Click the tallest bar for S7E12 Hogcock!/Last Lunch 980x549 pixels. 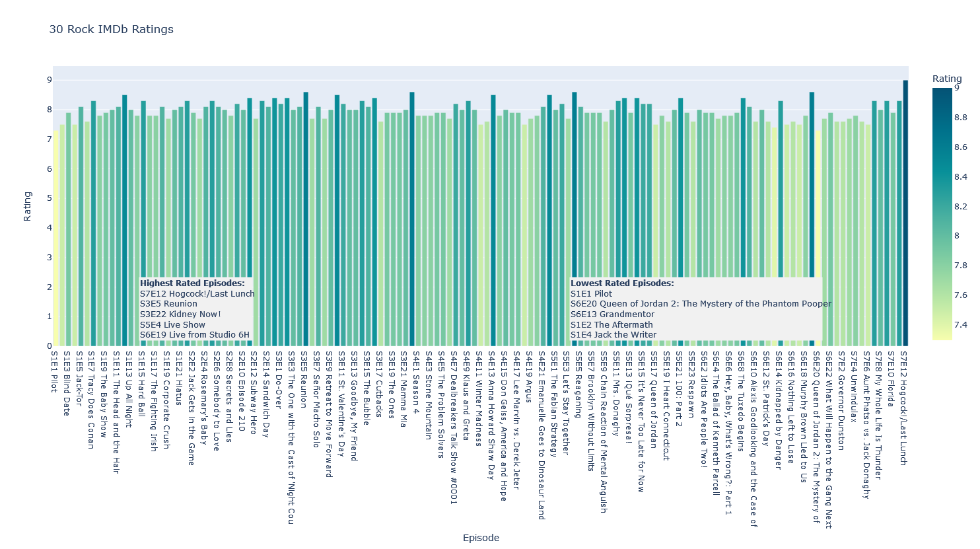tap(905, 213)
